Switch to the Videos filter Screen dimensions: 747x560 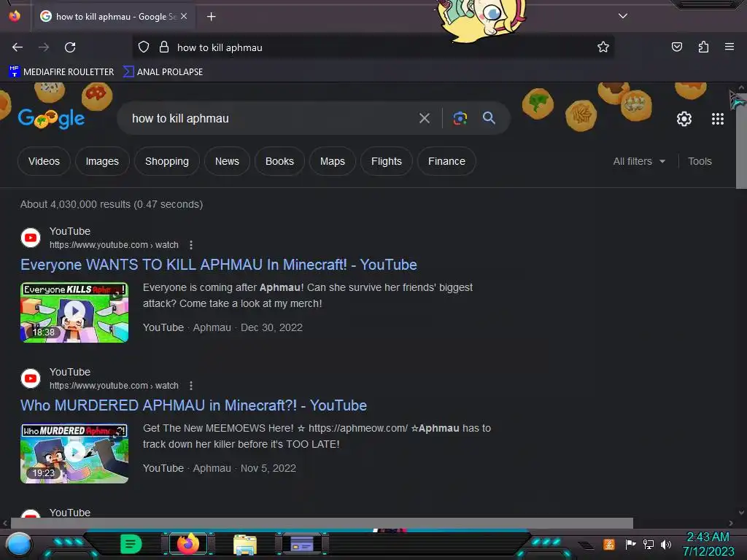(x=44, y=161)
